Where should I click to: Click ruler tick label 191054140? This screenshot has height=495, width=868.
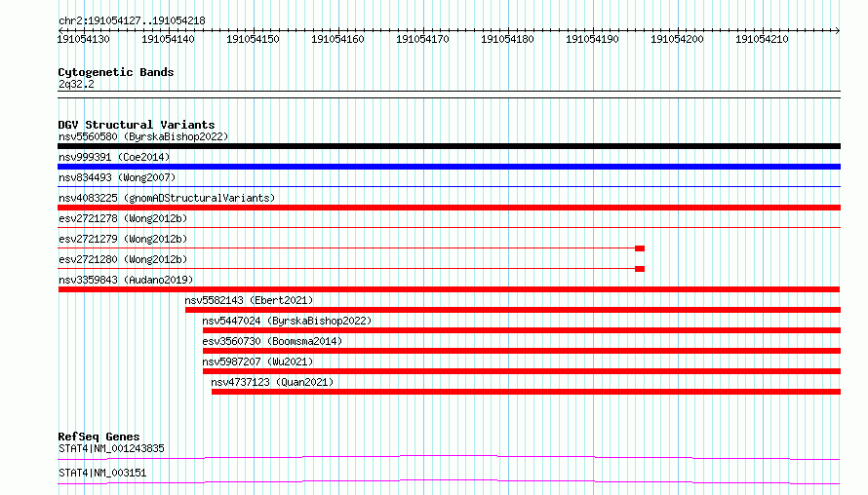click(169, 39)
